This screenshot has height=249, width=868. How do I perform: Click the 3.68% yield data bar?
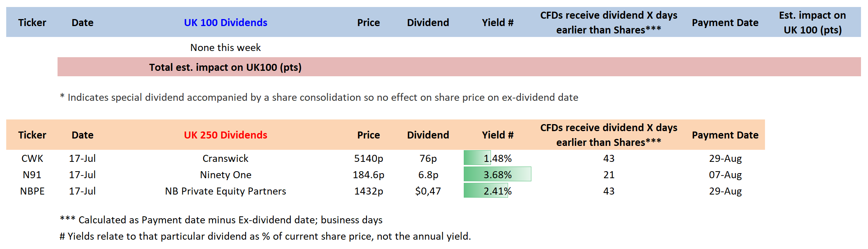pos(497,175)
